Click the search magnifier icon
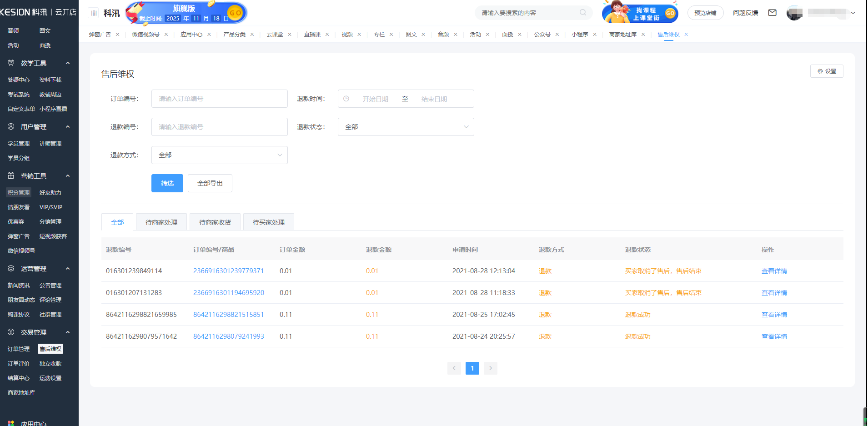This screenshot has height=426, width=868. tap(582, 13)
